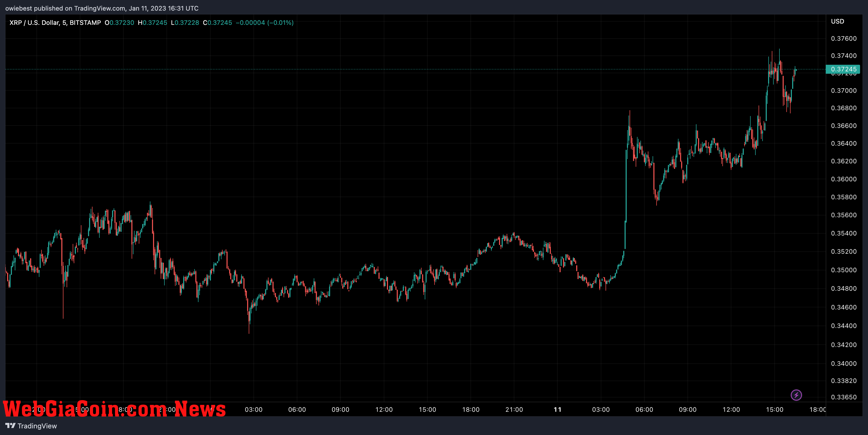This screenshot has height=435, width=868.
Task: Click the 0.34200 price axis label
Action: (x=844, y=345)
